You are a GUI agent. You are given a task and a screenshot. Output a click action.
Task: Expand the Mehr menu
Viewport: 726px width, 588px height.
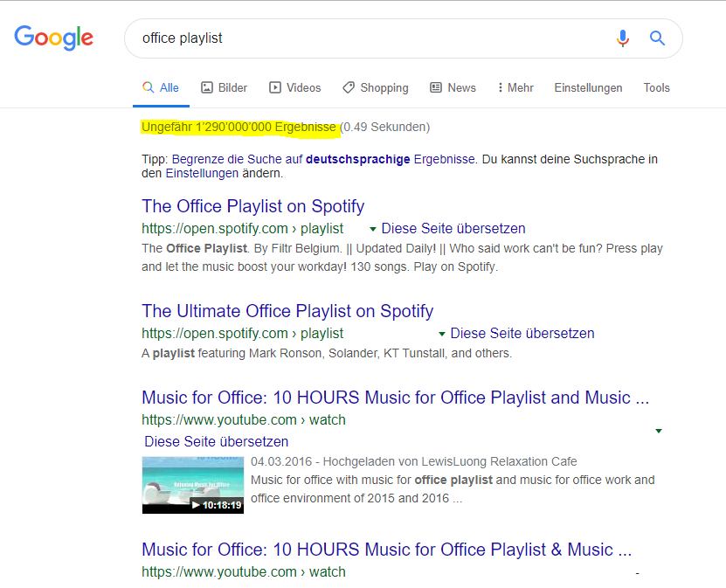(515, 87)
